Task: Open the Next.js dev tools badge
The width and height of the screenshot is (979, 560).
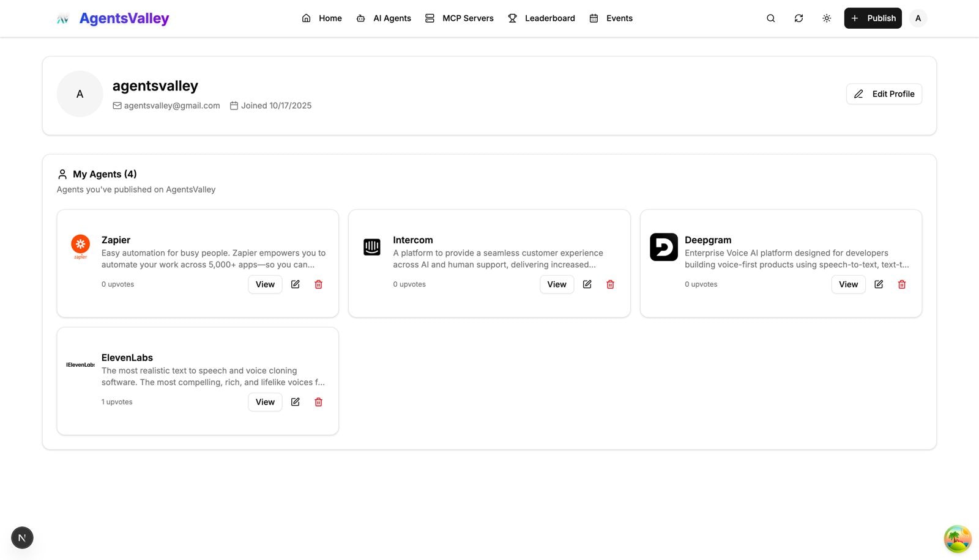Action: 22,538
